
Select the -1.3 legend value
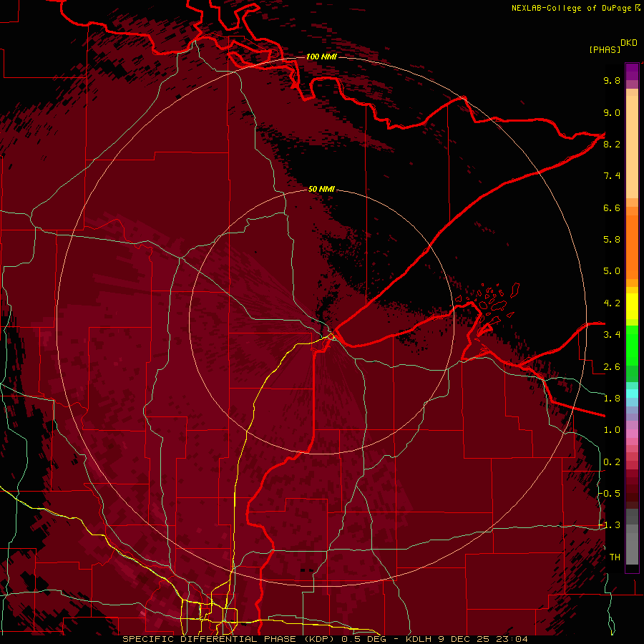[x=610, y=525]
